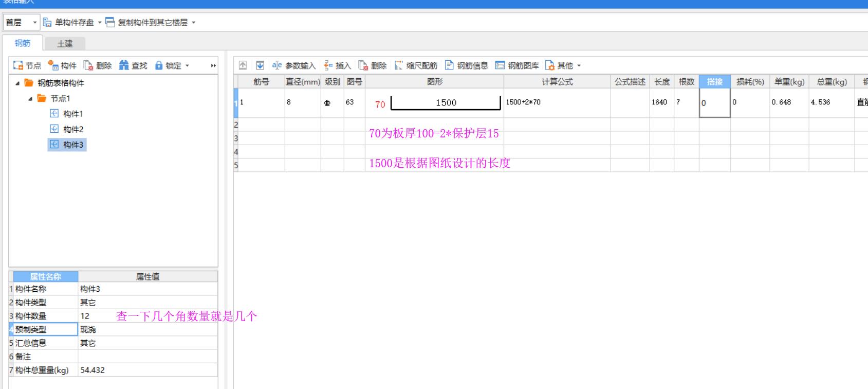The image size is (868, 389).
Task: Click the move row up arrow icon
Action: [x=243, y=65]
